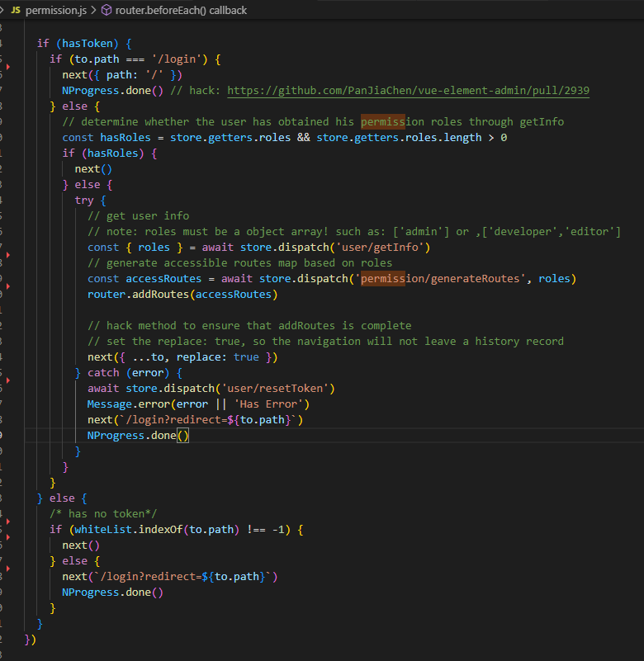The width and height of the screenshot is (644, 661).
Task: Click gutter change marker beside 'user/getInfo' line
Action: [8, 255]
